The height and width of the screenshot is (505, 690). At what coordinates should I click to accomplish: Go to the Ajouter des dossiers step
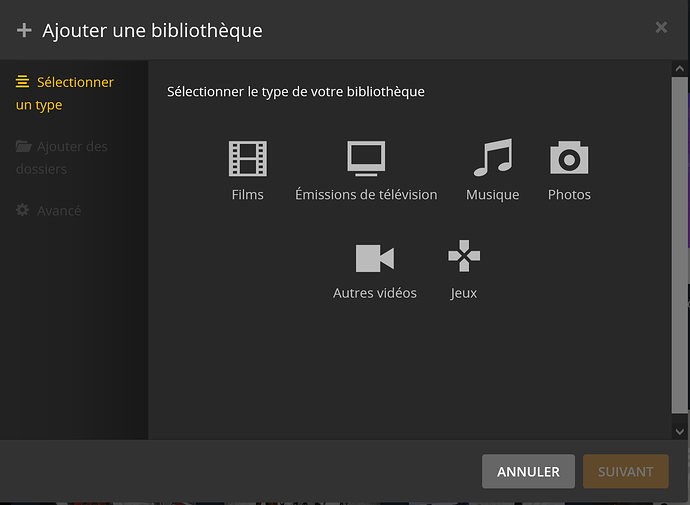click(62, 157)
